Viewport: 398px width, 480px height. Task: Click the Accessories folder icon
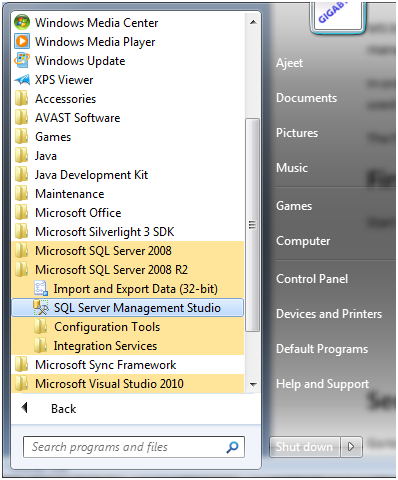(22, 99)
